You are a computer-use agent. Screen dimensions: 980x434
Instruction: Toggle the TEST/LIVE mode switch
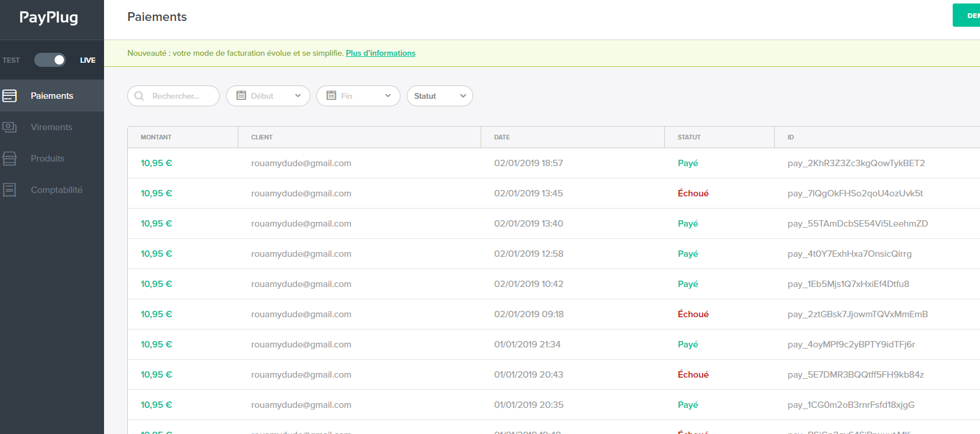tap(50, 60)
